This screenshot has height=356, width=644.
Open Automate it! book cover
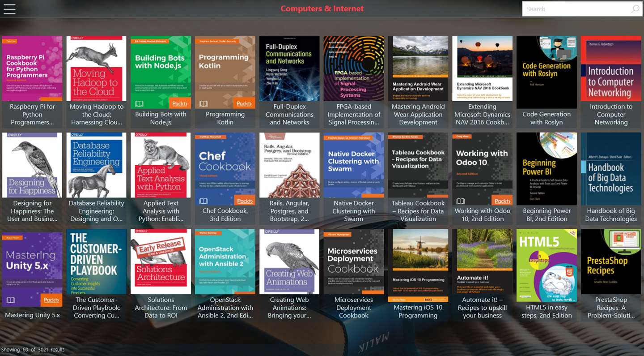pos(483,262)
